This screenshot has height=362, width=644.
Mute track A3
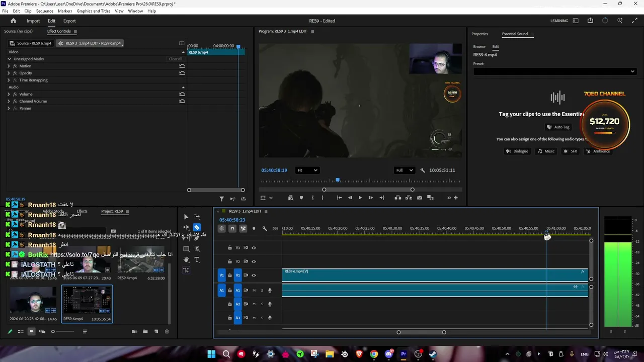tap(254, 317)
